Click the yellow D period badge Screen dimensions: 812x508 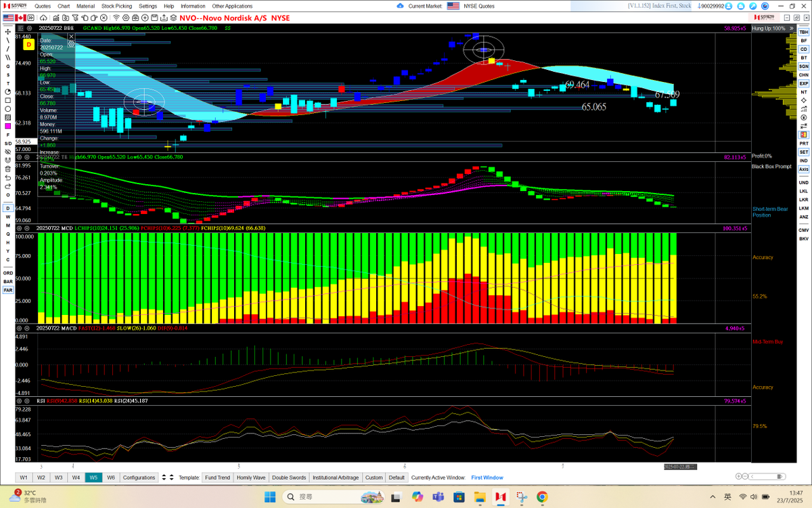[x=28, y=45]
